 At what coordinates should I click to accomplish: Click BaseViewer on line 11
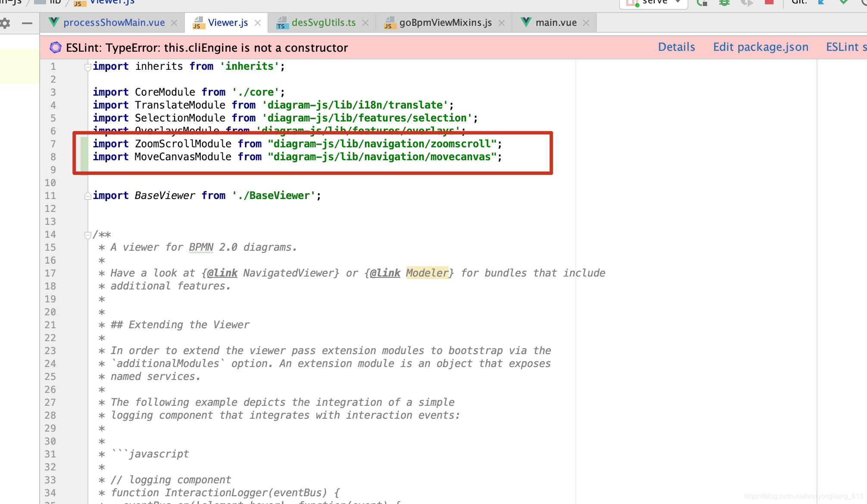(x=165, y=196)
